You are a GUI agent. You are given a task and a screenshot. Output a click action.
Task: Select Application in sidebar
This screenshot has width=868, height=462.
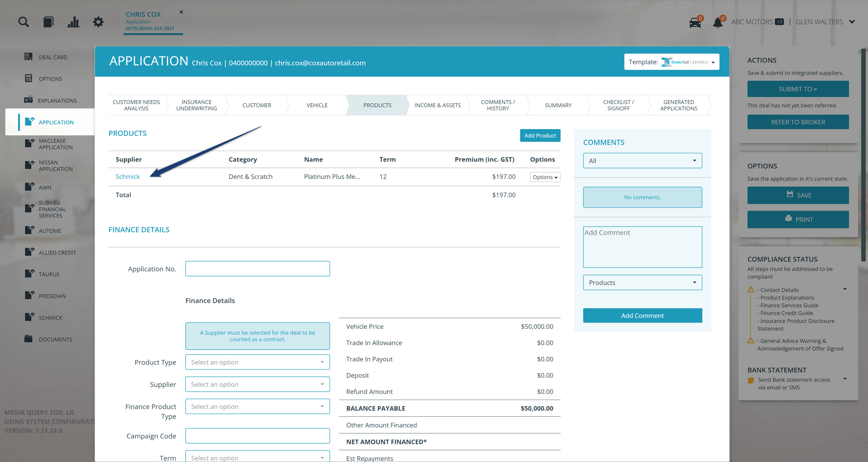(x=50, y=122)
